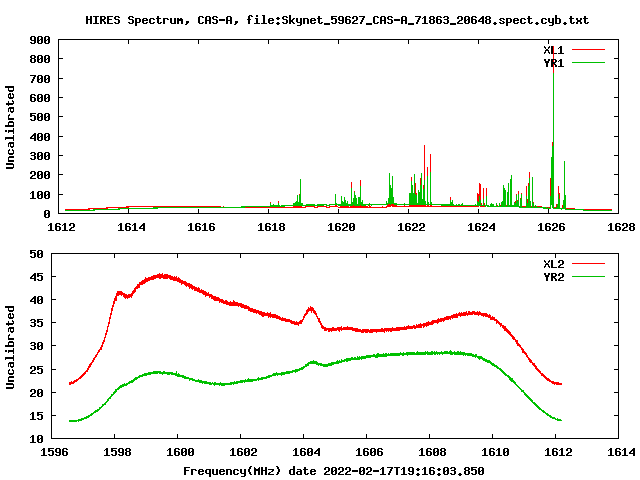Click the YR1 legend label

click(x=553, y=63)
